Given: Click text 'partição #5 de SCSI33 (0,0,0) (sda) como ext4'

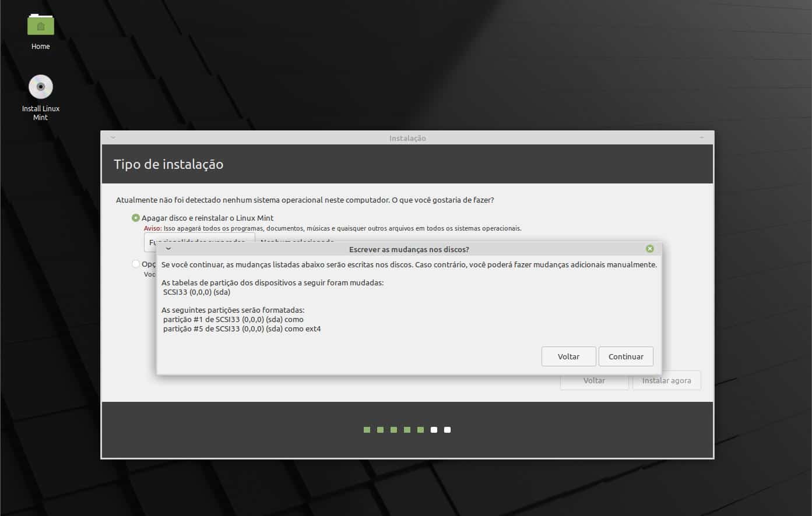Looking at the screenshot, I should tap(242, 328).
